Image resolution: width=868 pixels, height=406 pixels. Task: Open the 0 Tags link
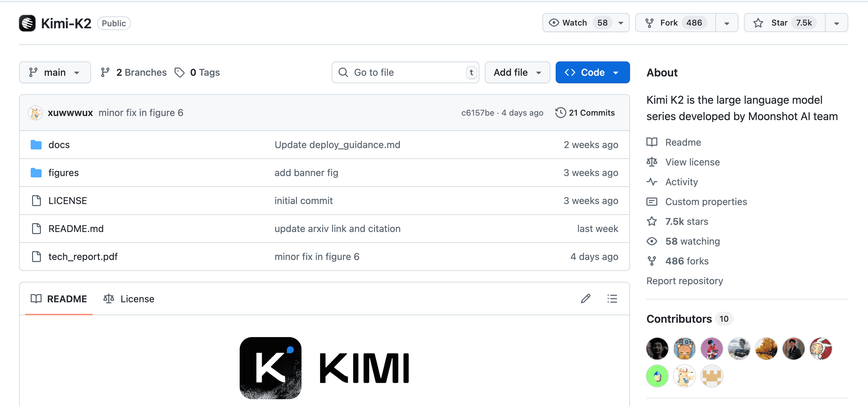point(197,72)
